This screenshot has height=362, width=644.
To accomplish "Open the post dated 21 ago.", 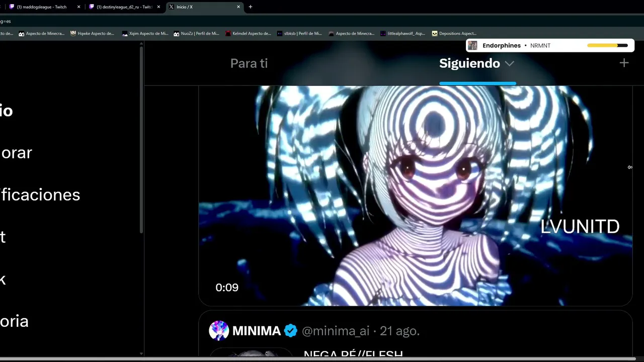I will [x=399, y=331].
